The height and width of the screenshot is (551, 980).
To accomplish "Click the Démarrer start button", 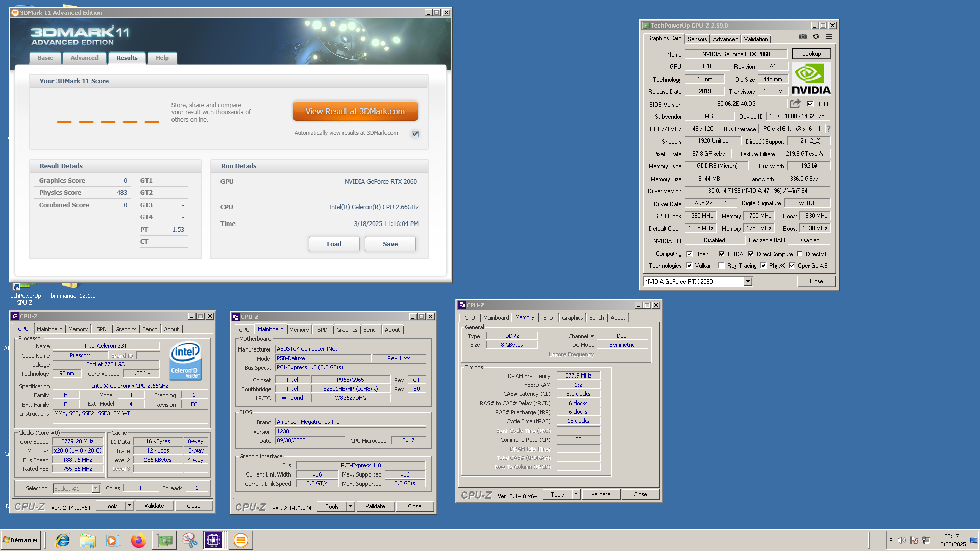I will pos(20,540).
